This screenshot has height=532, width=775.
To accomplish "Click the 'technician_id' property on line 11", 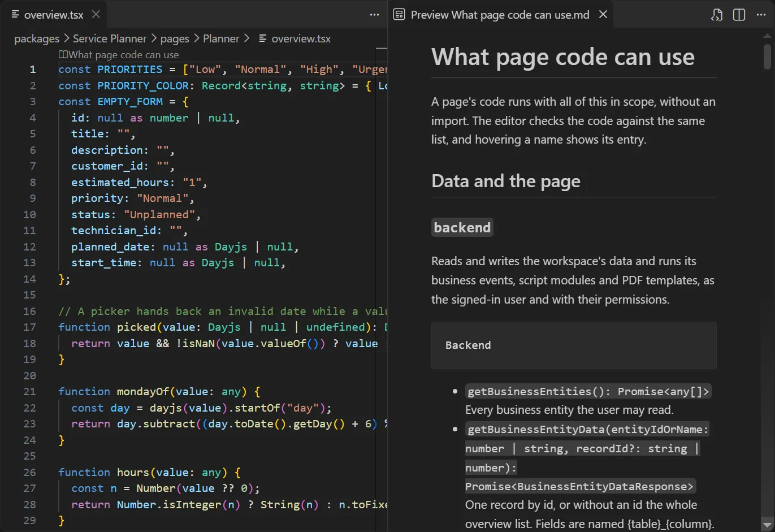I will 114,231.
